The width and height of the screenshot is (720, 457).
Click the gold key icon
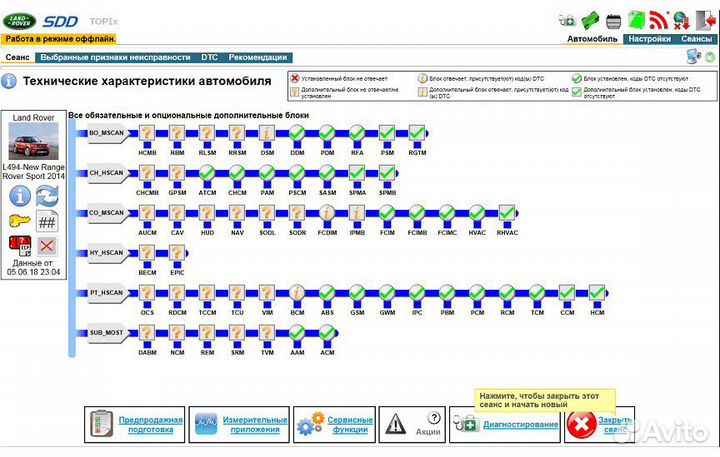(19, 221)
